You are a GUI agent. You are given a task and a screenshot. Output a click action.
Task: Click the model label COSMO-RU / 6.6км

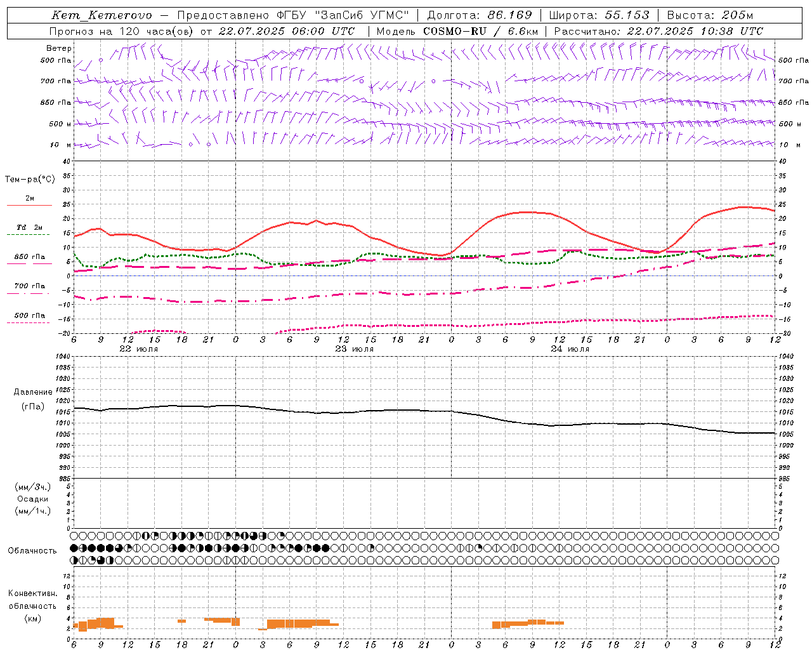[x=480, y=31]
